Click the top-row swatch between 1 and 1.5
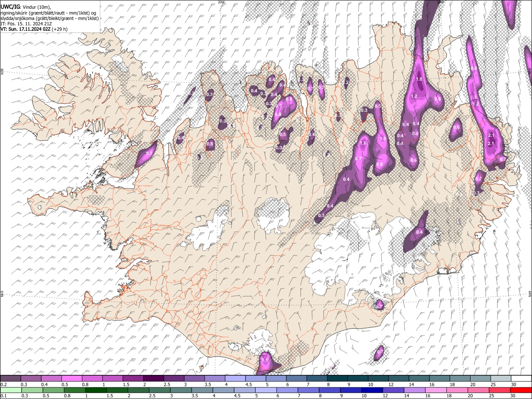This screenshot has height=399, width=532. [112, 378]
